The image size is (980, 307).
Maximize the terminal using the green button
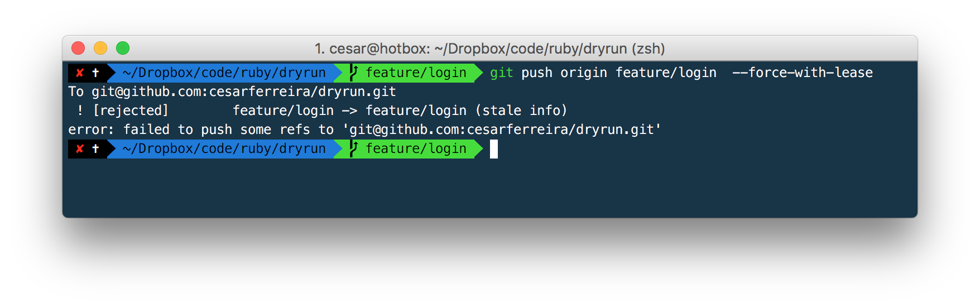[123, 49]
